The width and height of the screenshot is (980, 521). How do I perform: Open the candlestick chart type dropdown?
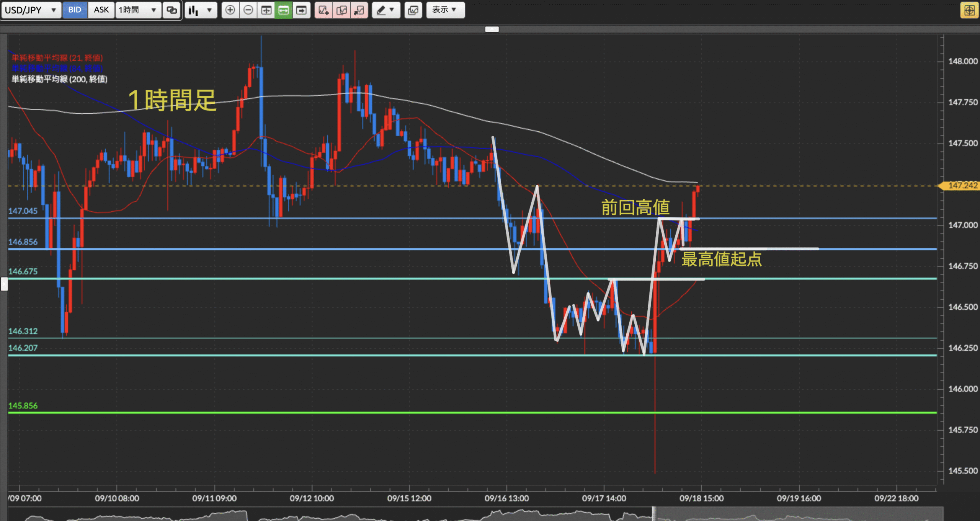(201, 10)
